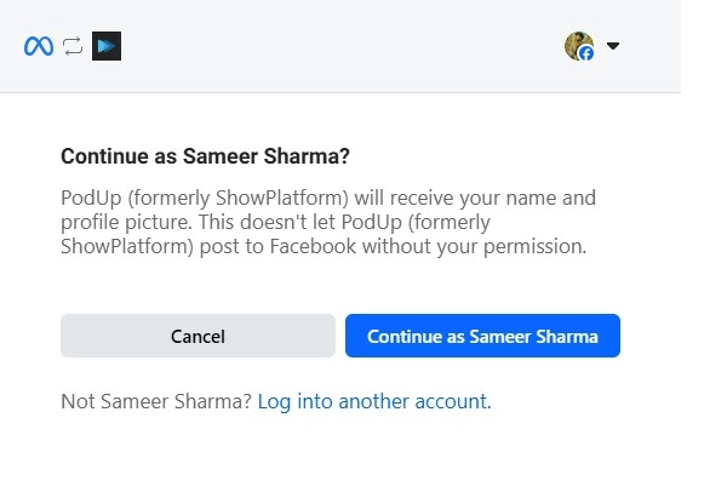Expand the account dropdown caret
Image resolution: width=727 pixels, height=492 pixels.
[613, 46]
